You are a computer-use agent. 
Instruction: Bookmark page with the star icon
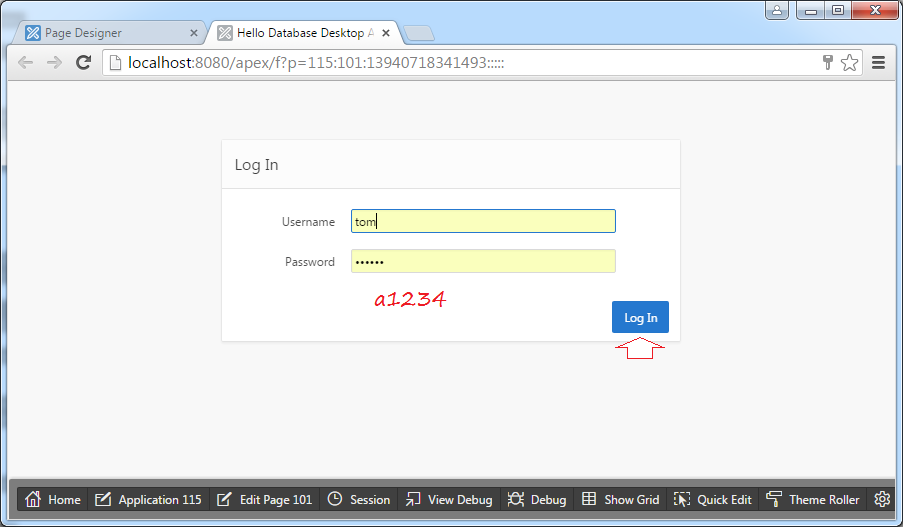click(x=849, y=62)
